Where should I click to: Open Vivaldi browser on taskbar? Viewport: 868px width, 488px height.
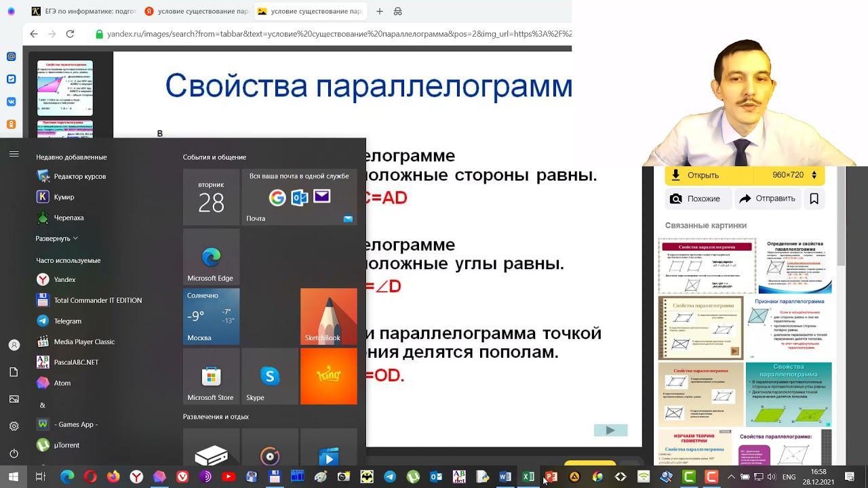[x=182, y=477]
